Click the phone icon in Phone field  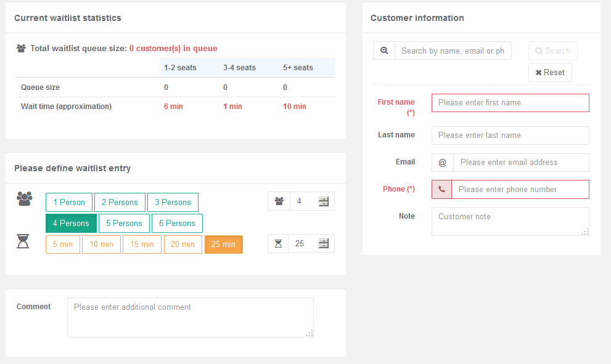point(441,189)
